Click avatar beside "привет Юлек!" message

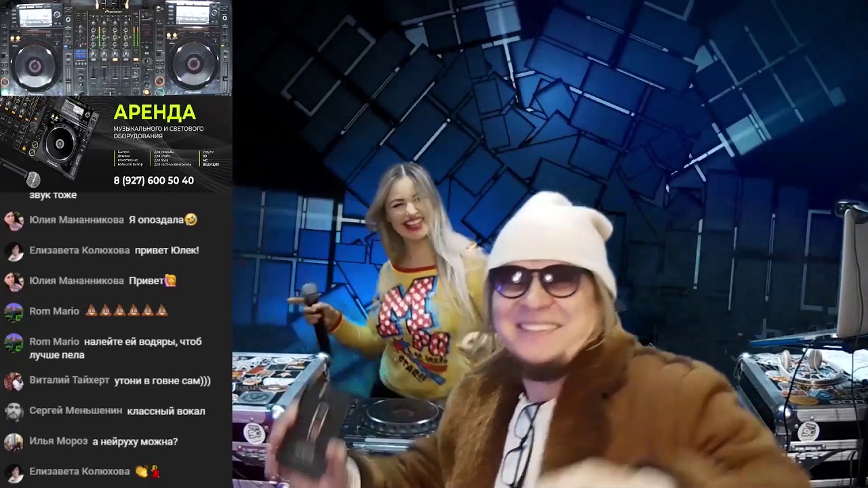point(14,251)
